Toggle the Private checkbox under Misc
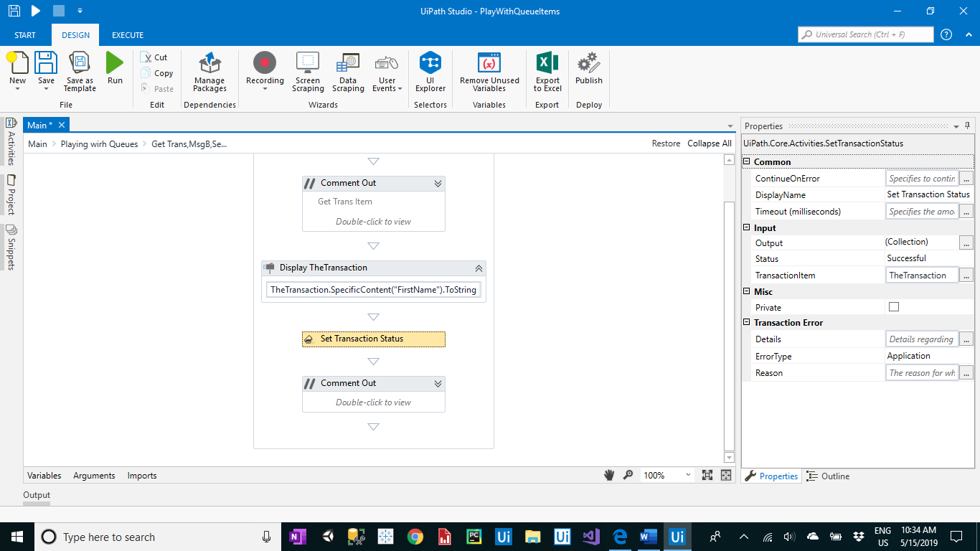Image resolution: width=980 pixels, height=551 pixels. pos(892,307)
